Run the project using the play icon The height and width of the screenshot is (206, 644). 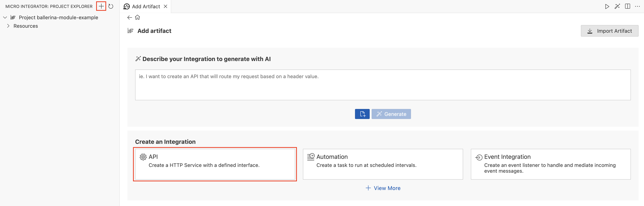(607, 7)
